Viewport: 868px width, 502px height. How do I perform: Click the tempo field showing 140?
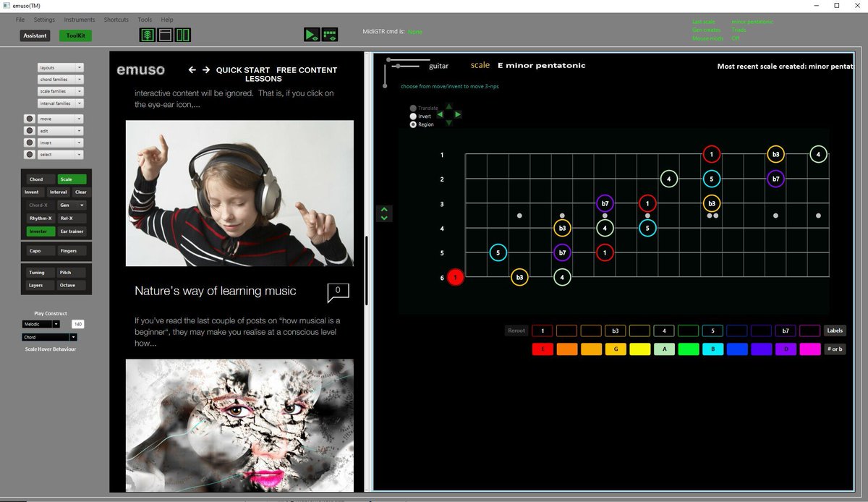[77, 324]
